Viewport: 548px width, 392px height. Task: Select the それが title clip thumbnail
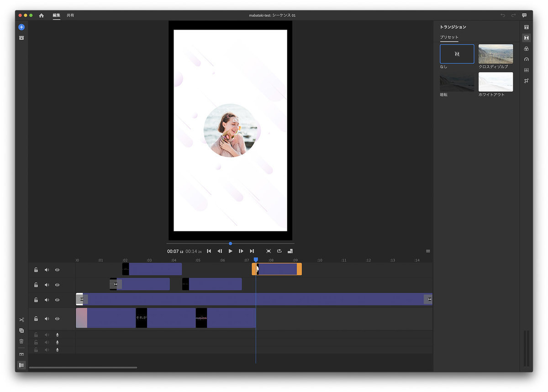pos(142,318)
